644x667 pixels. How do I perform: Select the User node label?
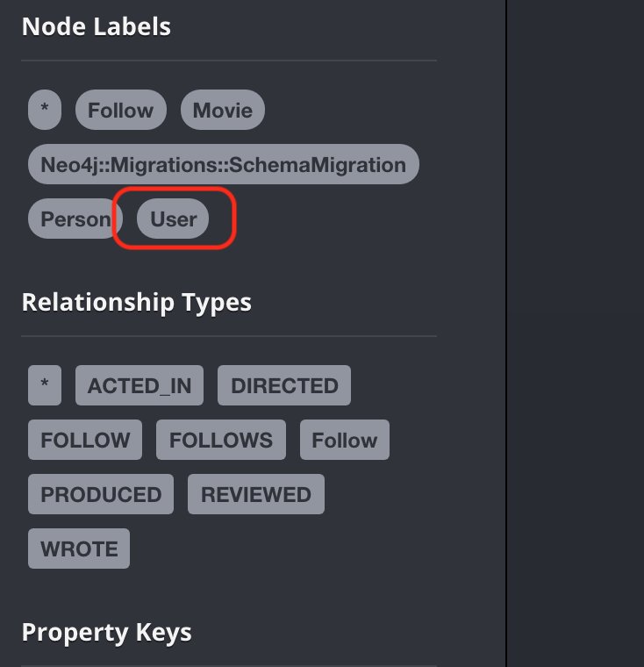click(x=173, y=219)
